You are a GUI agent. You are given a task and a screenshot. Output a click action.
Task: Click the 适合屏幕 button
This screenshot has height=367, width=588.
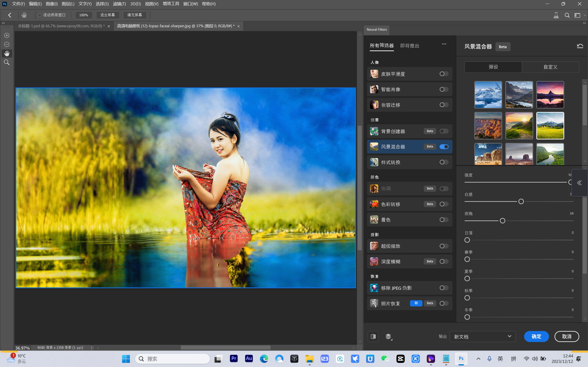tap(108, 15)
